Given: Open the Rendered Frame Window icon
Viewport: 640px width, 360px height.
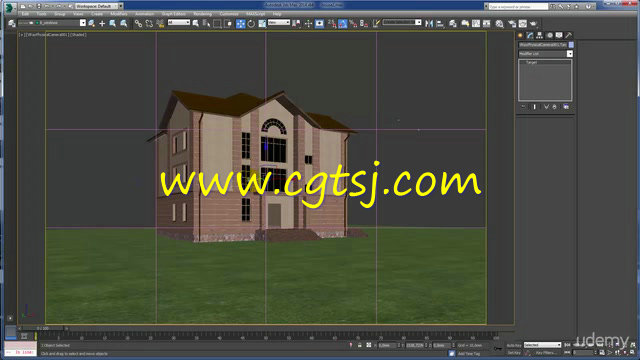Looking at the screenshot, I should point(523,24).
